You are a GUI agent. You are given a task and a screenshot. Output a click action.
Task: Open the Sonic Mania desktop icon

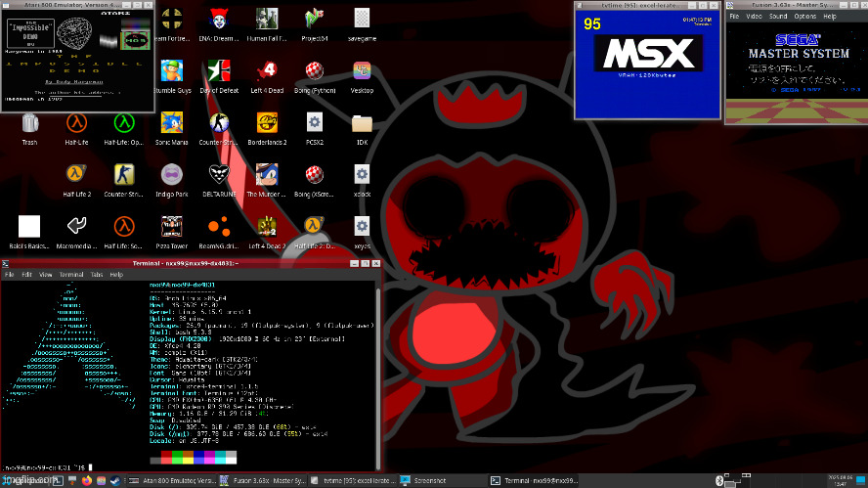[172, 123]
